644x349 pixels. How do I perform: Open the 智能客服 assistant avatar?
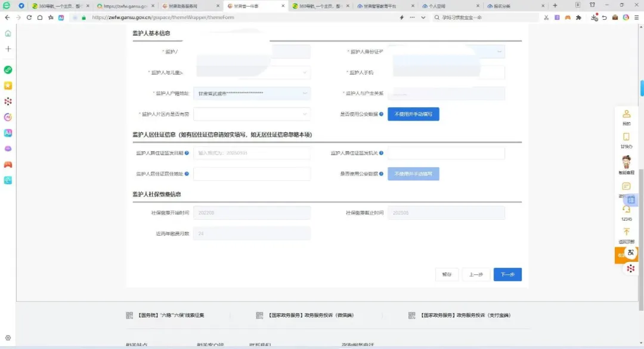click(x=626, y=161)
